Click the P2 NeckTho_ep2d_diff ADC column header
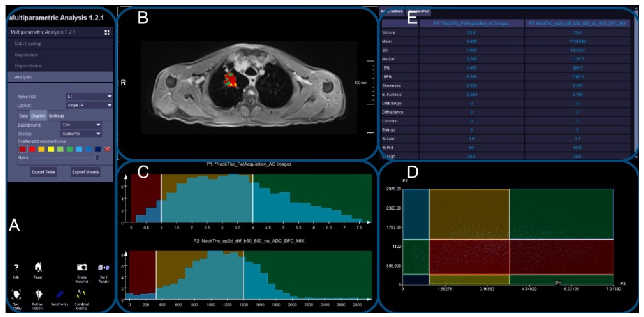 click(x=577, y=24)
